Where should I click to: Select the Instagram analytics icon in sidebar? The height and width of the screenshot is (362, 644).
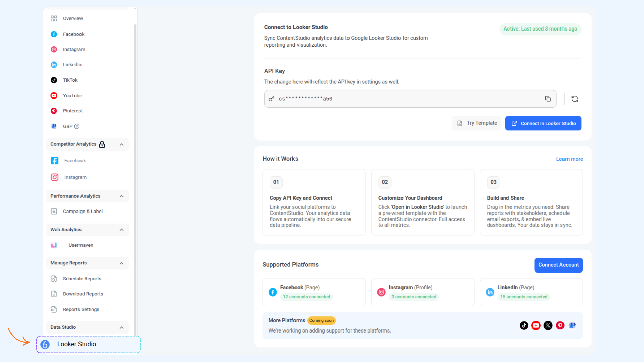click(x=54, y=49)
